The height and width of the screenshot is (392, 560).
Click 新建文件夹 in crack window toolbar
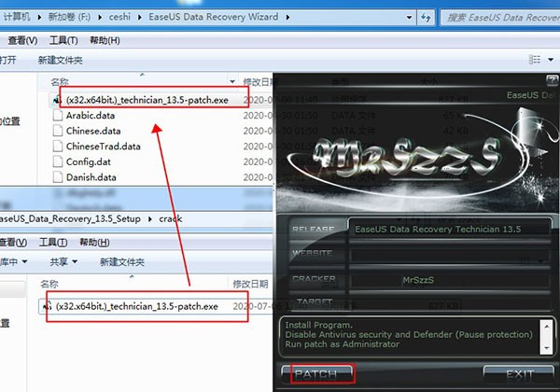tap(121, 262)
